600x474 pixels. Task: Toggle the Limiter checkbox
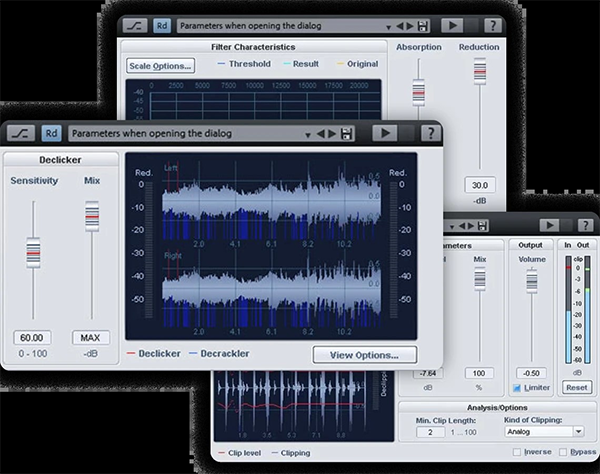517,387
